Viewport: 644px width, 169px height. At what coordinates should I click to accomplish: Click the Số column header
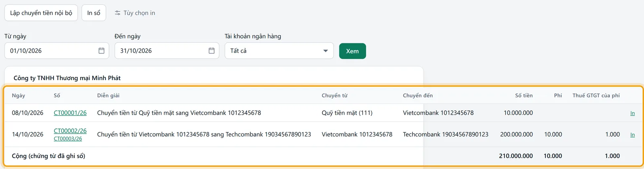[57, 95]
